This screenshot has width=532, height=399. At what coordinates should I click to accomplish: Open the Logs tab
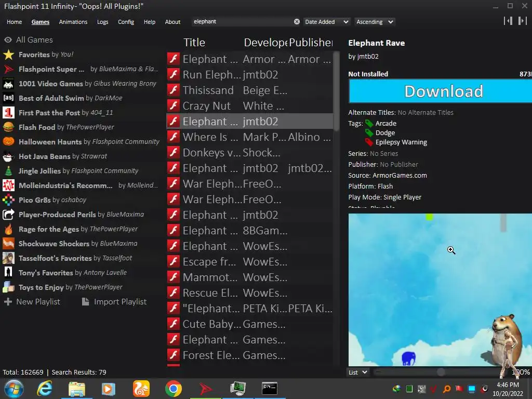(x=102, y=22)
